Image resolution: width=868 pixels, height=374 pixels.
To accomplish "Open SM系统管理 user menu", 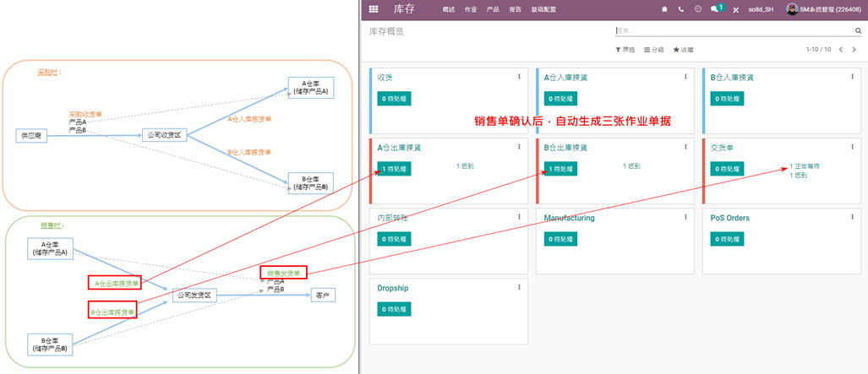I will 825,9.
